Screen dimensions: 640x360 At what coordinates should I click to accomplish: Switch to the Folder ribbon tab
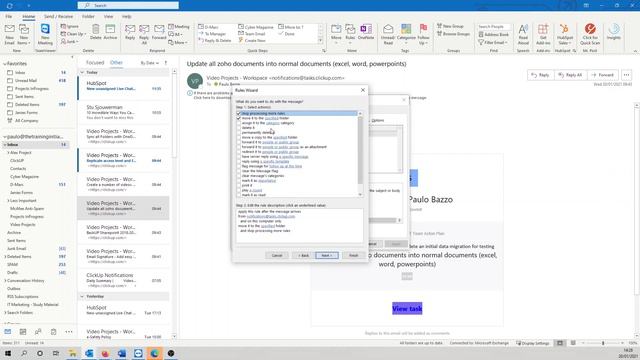88,16
